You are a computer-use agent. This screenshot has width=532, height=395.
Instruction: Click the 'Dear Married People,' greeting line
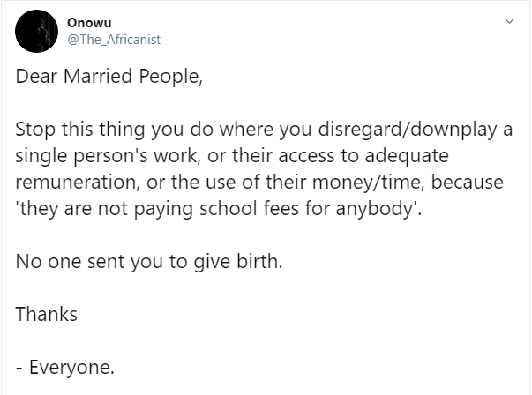(109, 76)
